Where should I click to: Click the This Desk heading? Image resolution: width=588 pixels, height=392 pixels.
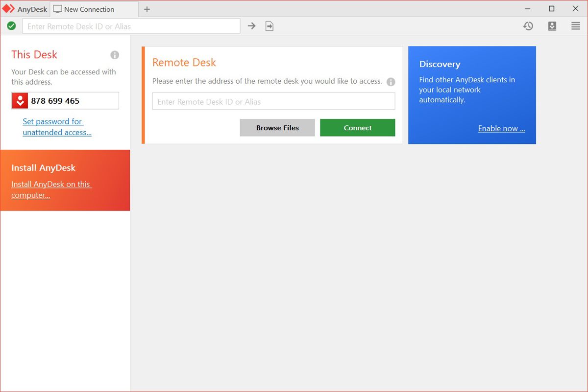pyautogui.click(x=34, y=55)
